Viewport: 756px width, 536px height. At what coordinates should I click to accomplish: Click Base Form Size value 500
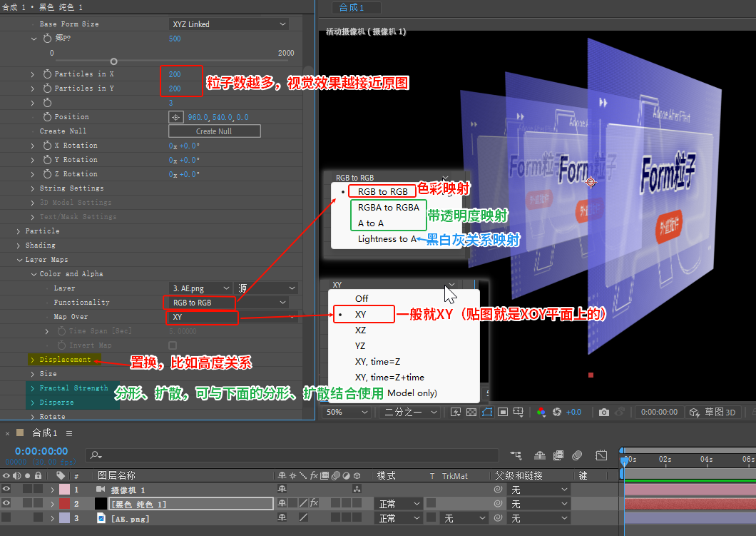[x=175, y=39]
